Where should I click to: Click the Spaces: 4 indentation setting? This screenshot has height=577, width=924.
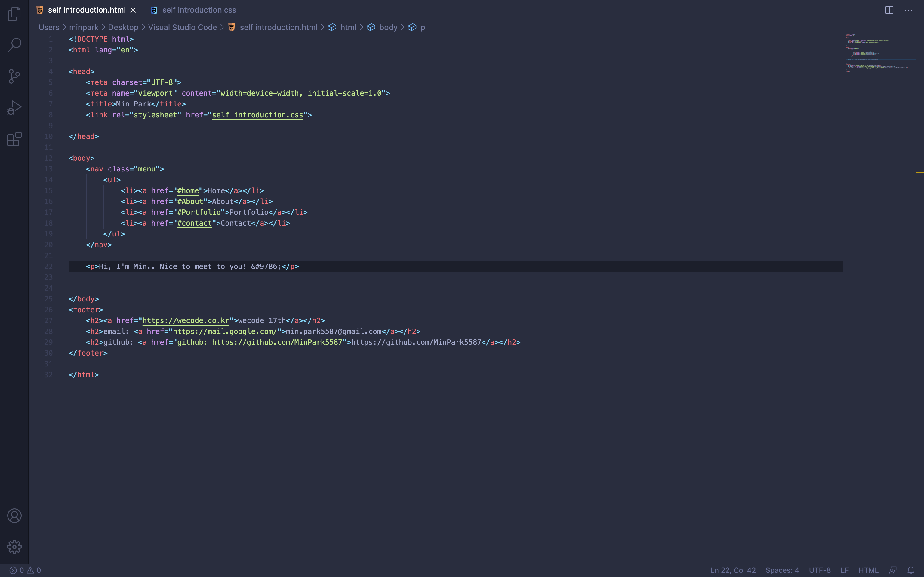782,570
